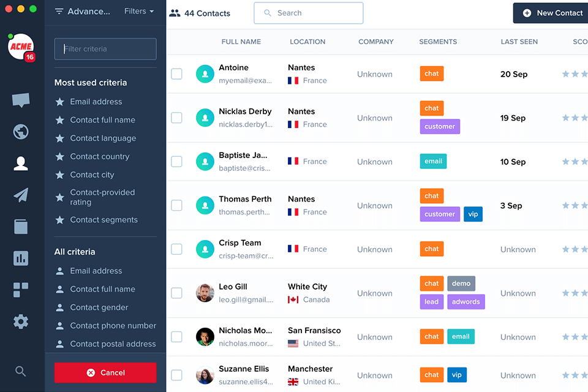Sort by LAST SEEN column header

519,42
